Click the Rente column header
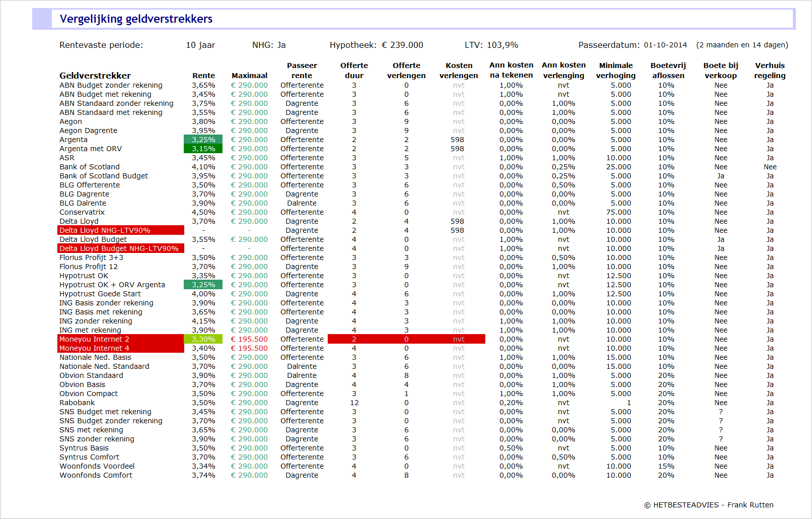812x519 pixels. (x=203, y=76)
